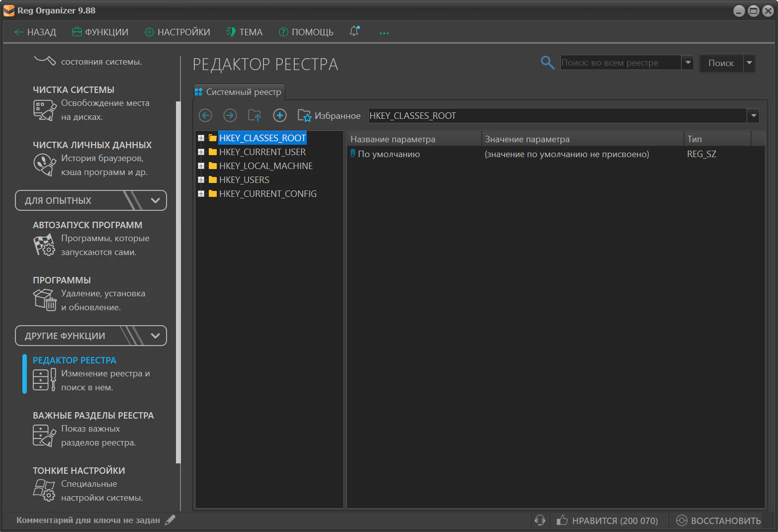Open the registry path address dropdown
The image size is (778, 532).
pyautogui.click(x=754, y=116)
